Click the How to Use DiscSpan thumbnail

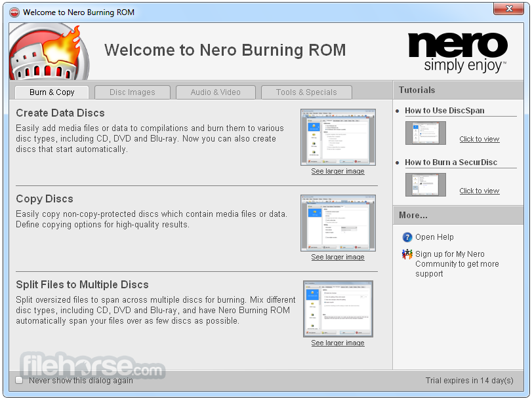(425, 133)
